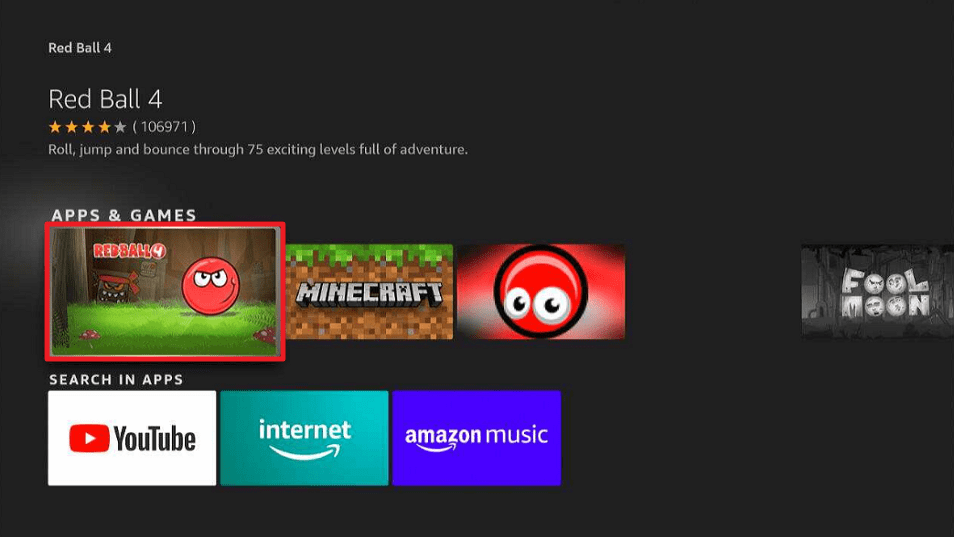Search in the YouTube app
This screenshot has width=954, height=537.
coord(132,438)
